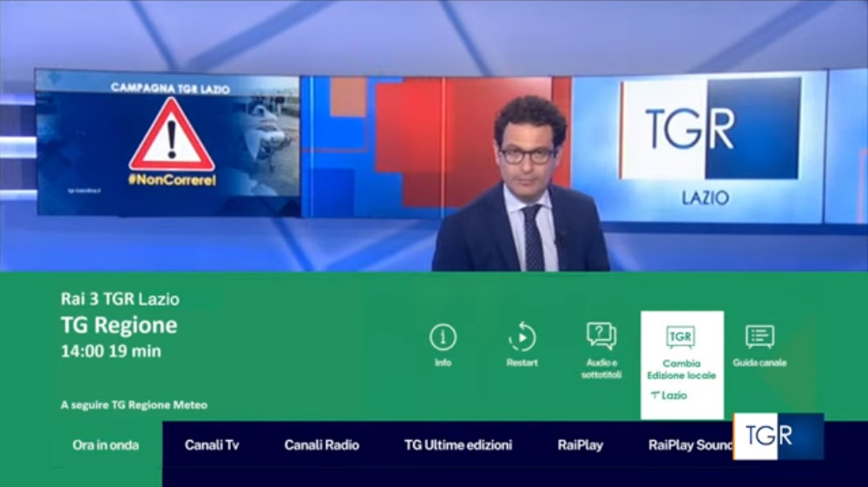The image size is (868, 487).
Task: Open the Info icon
Action: [443, 337]
